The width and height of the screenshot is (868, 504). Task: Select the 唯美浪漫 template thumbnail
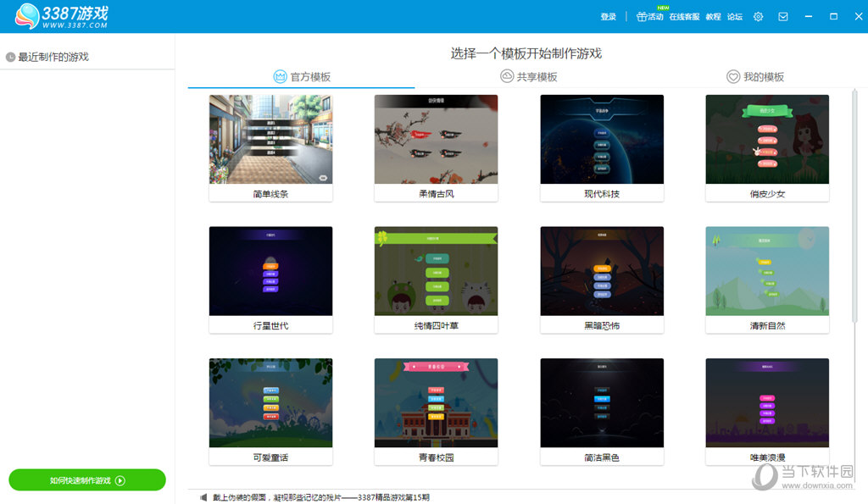coord(767,402)
